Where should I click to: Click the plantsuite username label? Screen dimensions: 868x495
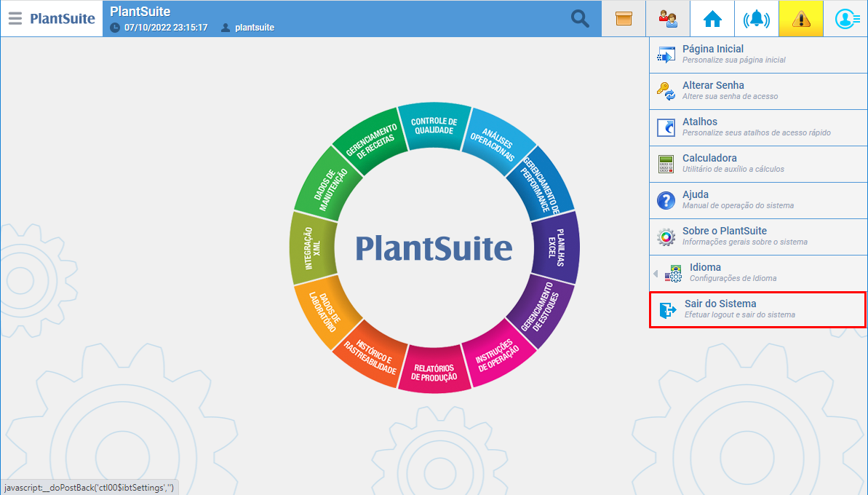pos(255,27)
